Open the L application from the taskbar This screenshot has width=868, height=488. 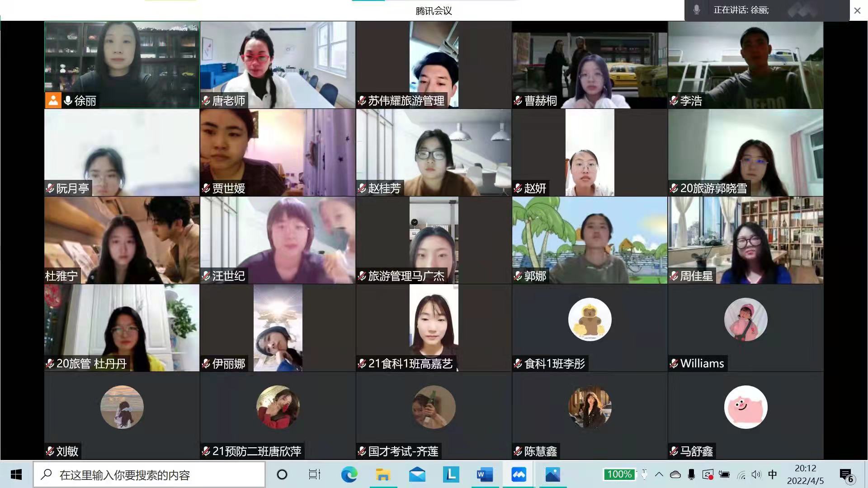point(451,474)
